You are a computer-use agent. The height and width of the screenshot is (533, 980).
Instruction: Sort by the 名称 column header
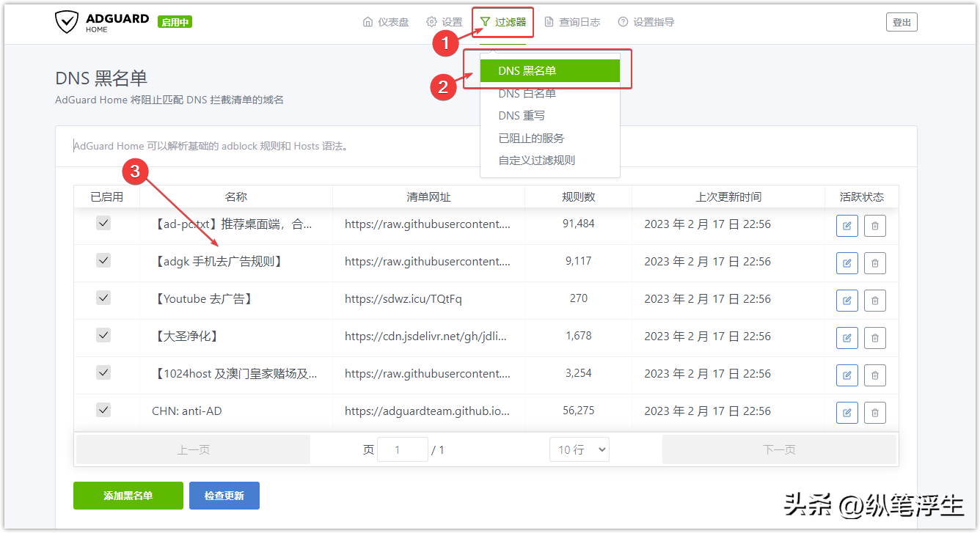[x=236, y=196]
